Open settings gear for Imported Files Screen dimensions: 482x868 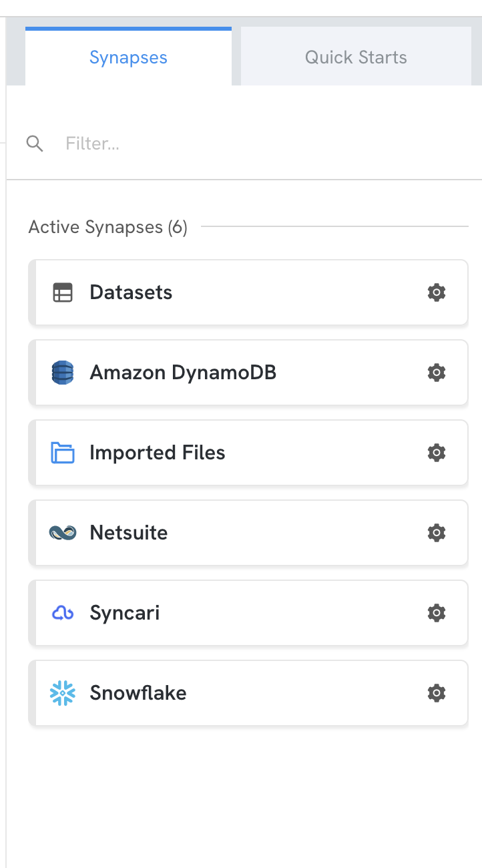pos(437,453)
